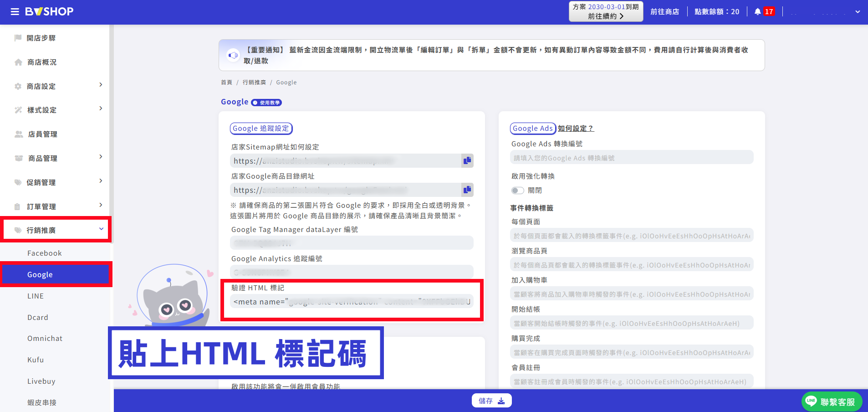Focus the 驗證 HTML 標記 input field
This screenshot has height=412, width=868.
pyautogui.click(x=352, y=302)
